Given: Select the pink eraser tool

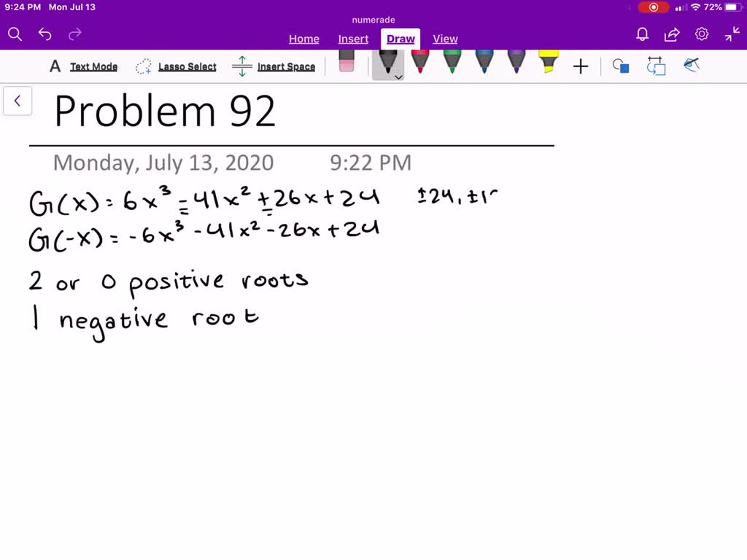Looking at the screenshot, I should coord(347,61).
